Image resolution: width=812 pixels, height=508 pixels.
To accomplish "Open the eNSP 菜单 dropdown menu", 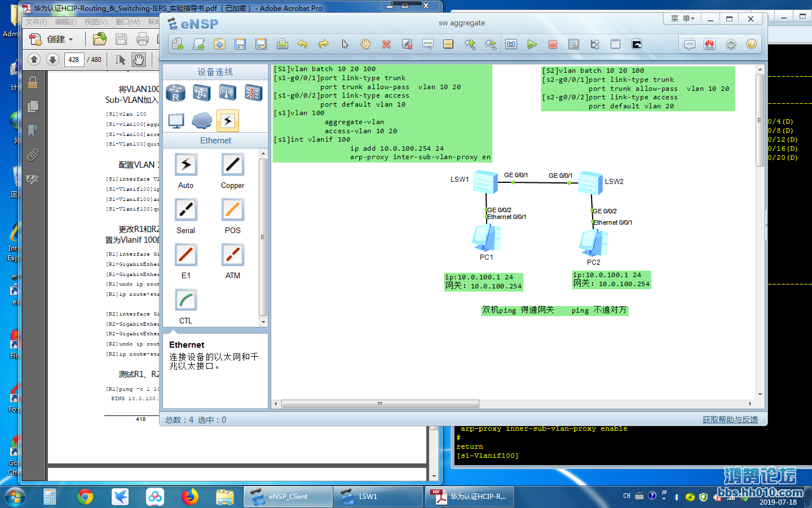I will pyautogui.click(x=682, y=19).
